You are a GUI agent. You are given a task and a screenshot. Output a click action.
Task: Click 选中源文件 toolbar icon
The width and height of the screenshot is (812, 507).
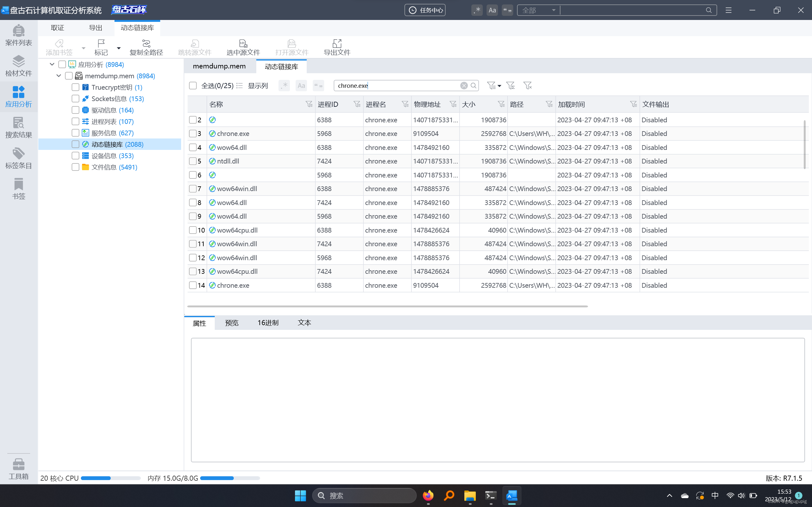pos(243,47)
